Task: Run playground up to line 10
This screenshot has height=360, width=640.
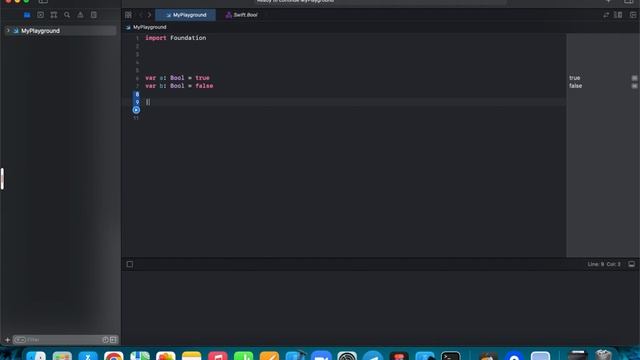Action: (136, 110)
